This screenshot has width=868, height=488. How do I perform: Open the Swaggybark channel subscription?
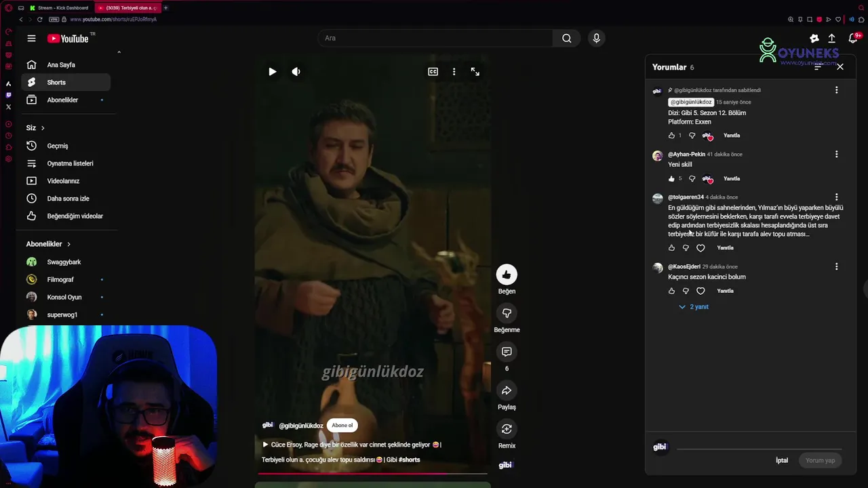[65, 262]
